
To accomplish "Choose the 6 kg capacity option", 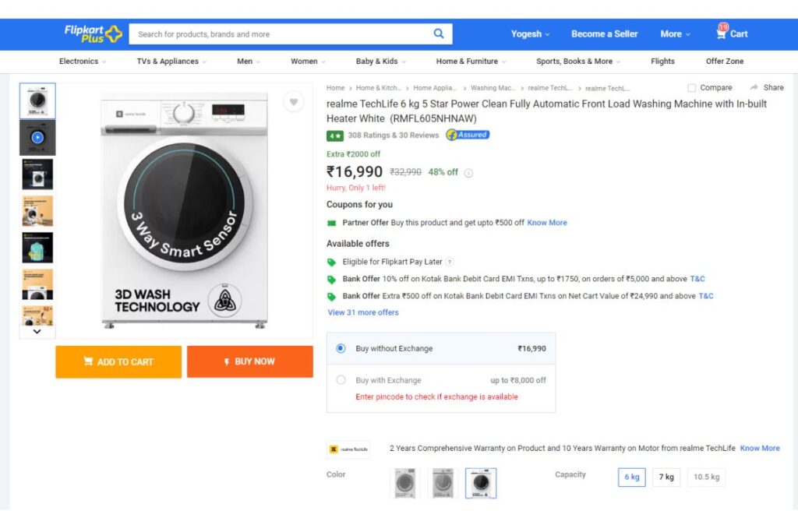I will [x=631, y=477].
